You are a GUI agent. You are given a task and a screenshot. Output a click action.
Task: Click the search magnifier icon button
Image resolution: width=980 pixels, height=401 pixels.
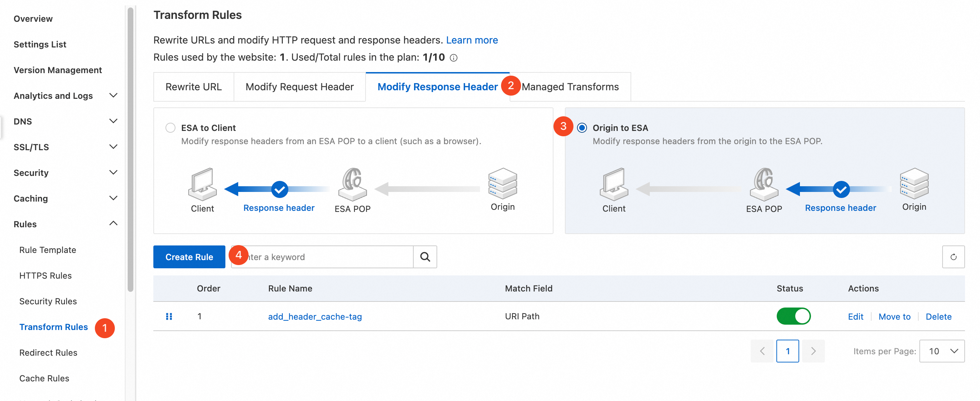(x=425, y=257)
